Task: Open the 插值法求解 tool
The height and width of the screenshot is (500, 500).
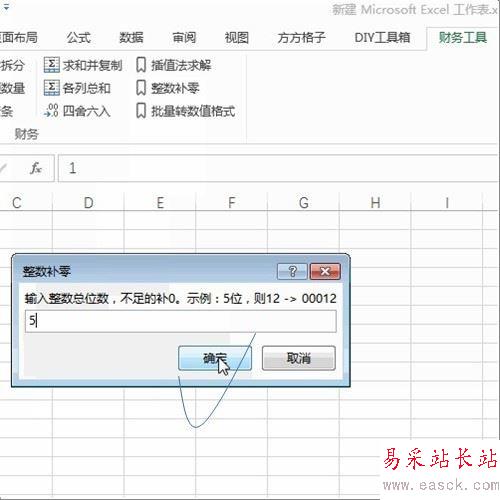Action: click(173, 65)
